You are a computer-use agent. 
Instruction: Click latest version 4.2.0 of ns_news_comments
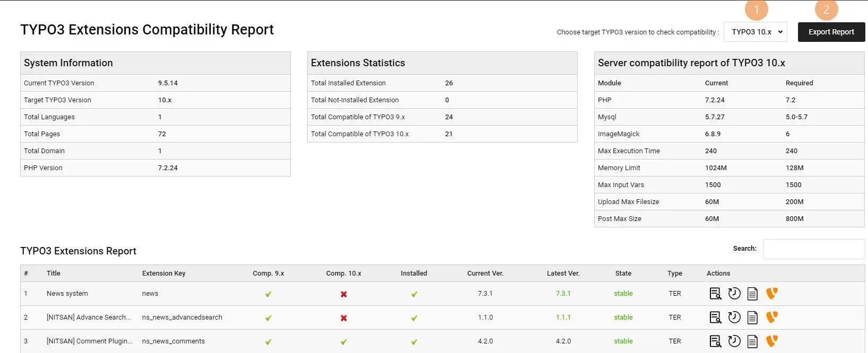[x=563, y=341]
